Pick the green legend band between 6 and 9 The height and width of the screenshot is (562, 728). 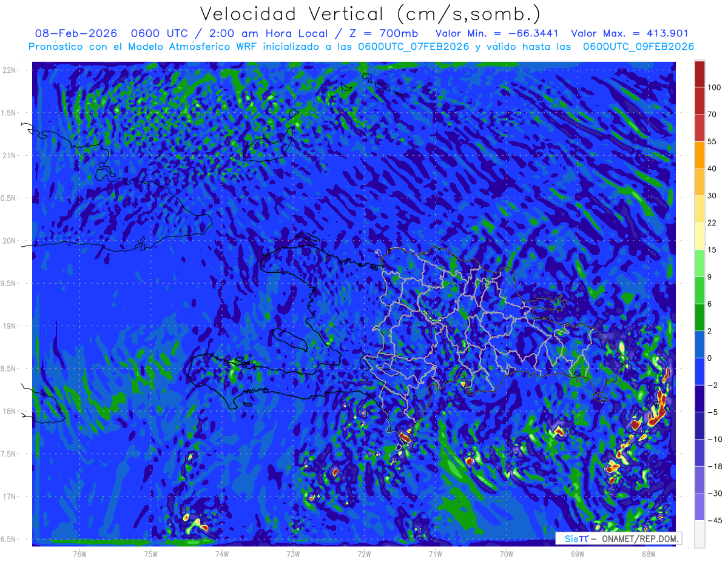[699, 290]
